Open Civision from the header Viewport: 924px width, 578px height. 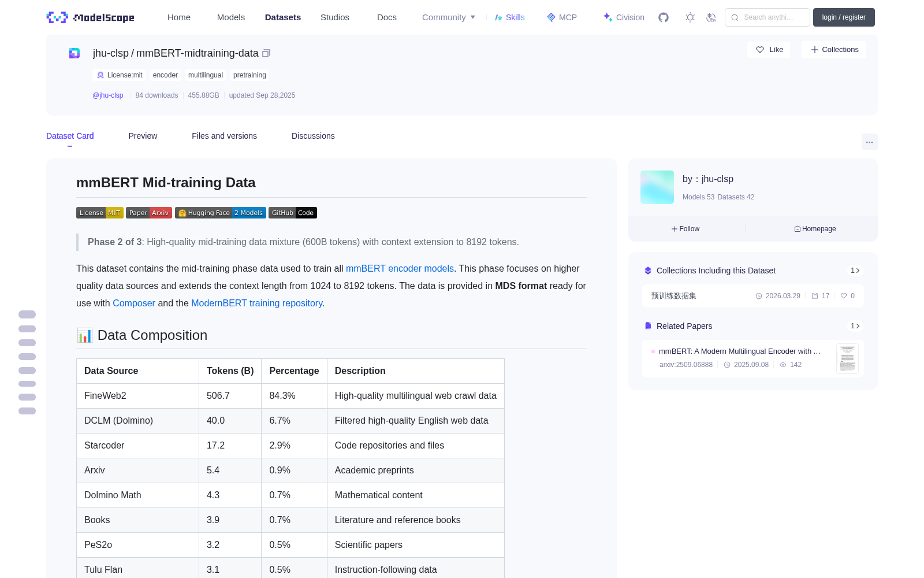[624, 17]
